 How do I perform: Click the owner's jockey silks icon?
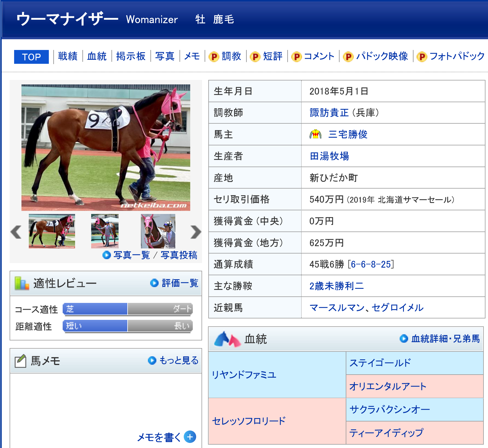tap(315, 134)
